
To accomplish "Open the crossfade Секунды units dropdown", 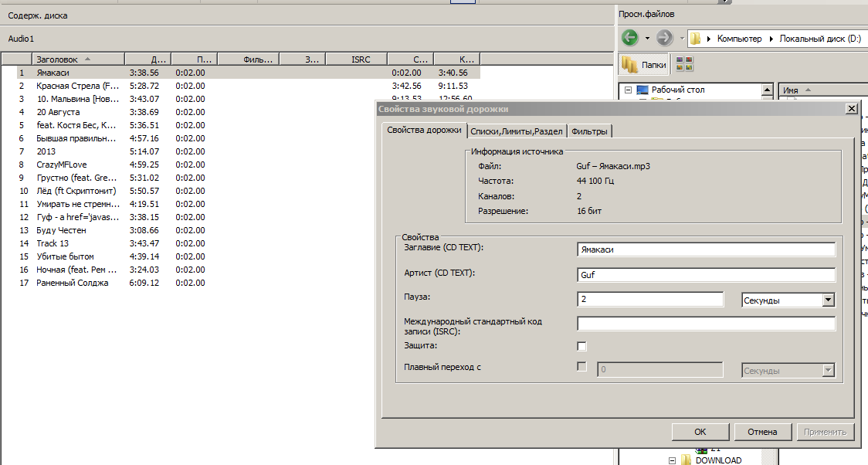I will [x=788, y=370].
